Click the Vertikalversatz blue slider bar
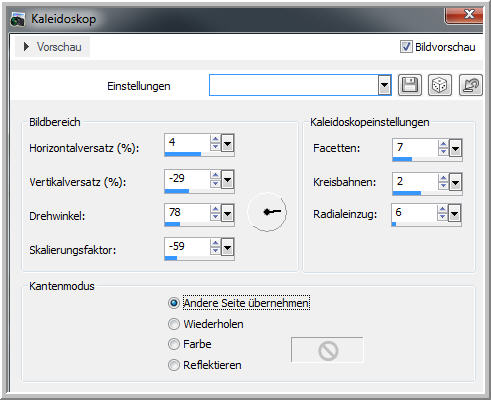Viewport: 491px width, 400px height. click(x=177, y=191)
